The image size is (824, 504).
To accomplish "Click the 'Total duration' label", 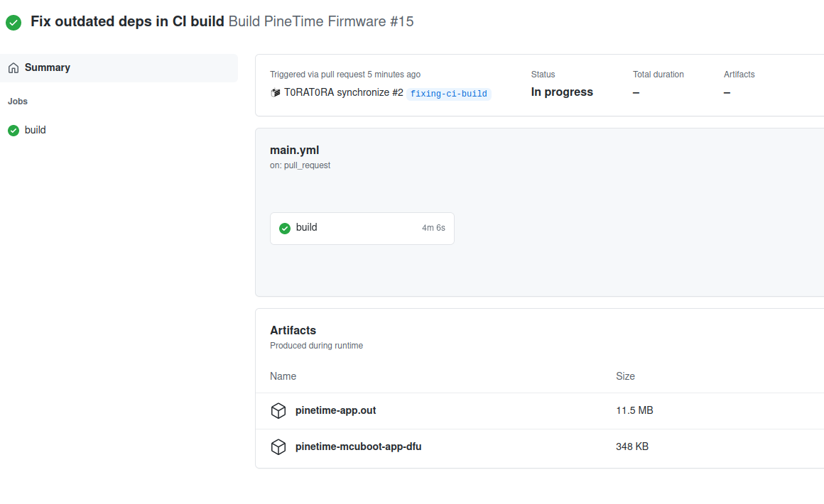I will (x=658, y=75).
